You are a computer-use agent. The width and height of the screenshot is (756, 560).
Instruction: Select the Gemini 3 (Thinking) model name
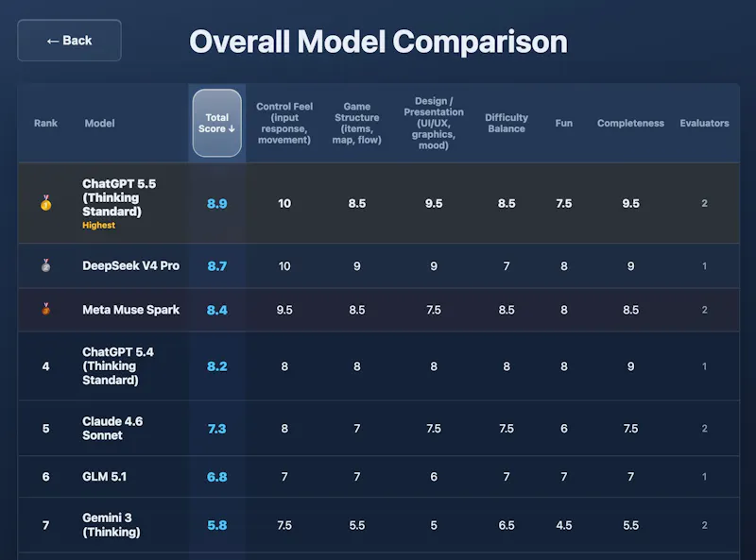pyautogui.click(x=112, y=525)
